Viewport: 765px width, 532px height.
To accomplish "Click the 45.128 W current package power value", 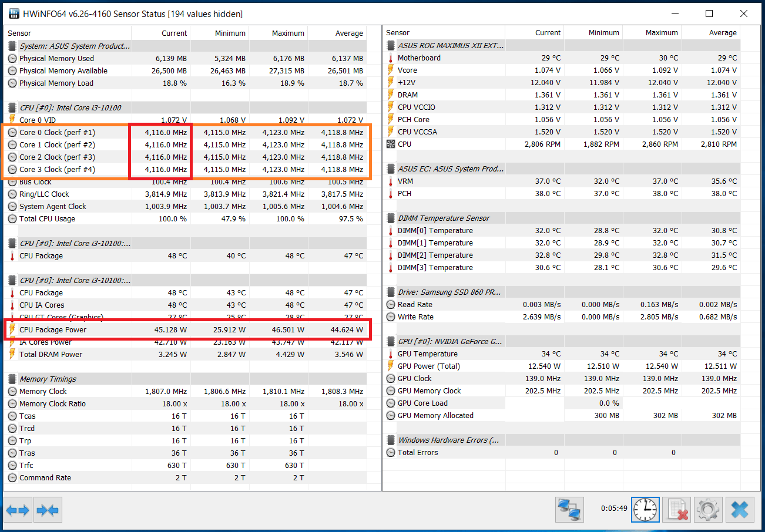I will coord(169,330).
